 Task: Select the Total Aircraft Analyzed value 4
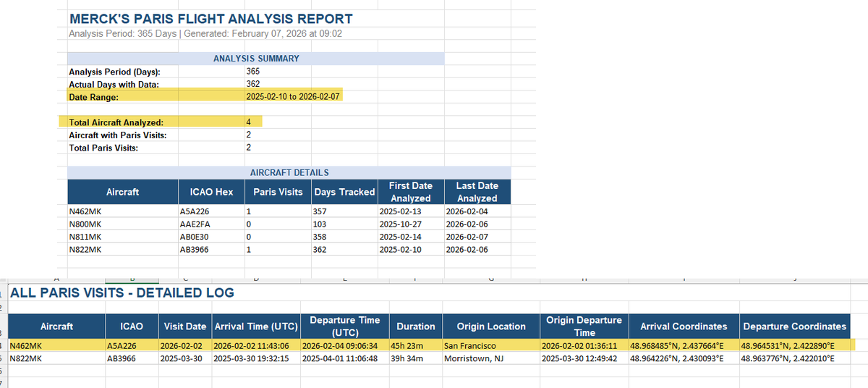tap(249, 122)
